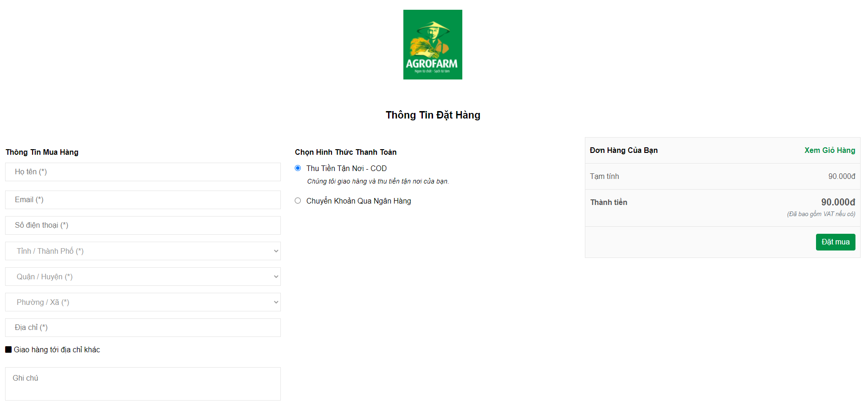Click the Đơn Hàng Của Bạn title
Image resolution: width=868 pixels, height=402 pixels.
623,150
